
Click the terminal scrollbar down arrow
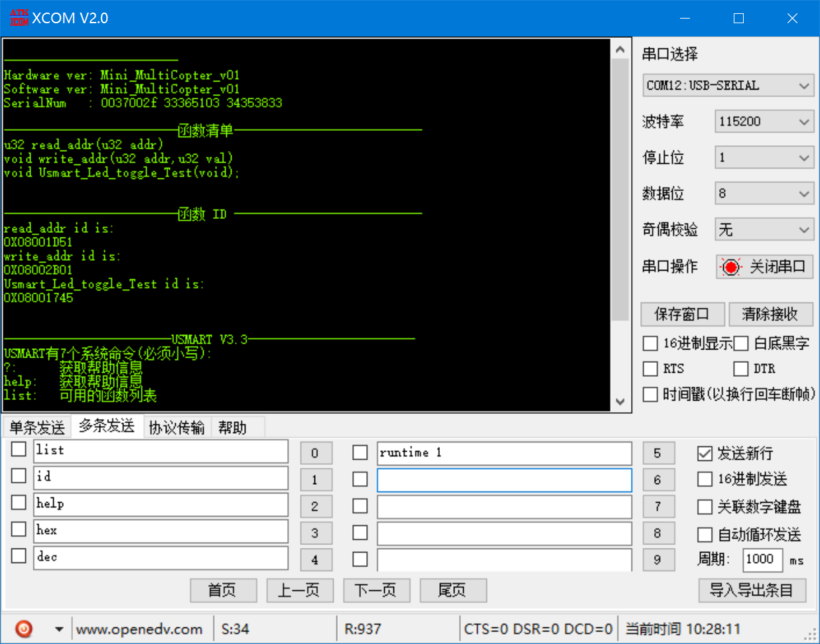[x=620, y=402]
